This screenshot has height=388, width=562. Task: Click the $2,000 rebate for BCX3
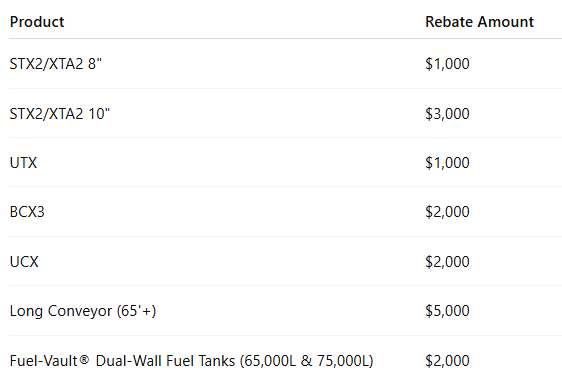447,212
